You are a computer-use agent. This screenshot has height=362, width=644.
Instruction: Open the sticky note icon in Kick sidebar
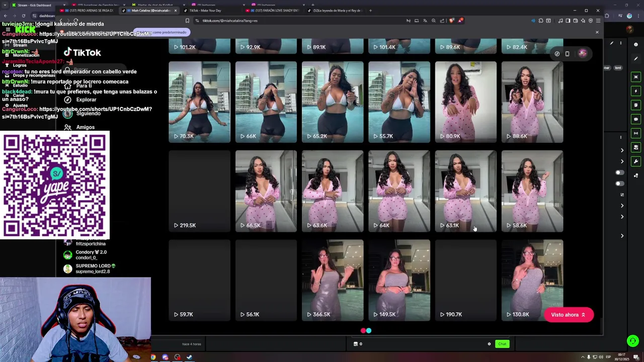[x=636, y=105]
